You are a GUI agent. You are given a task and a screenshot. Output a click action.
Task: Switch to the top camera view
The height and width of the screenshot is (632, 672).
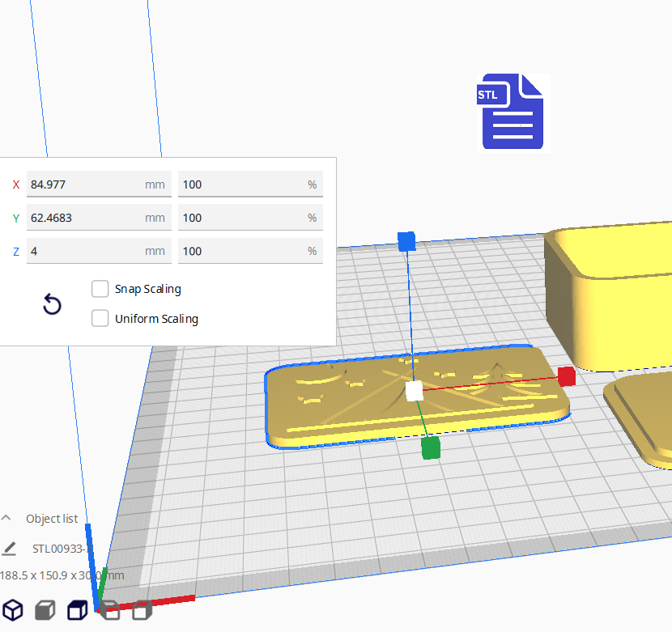[78, 609]
